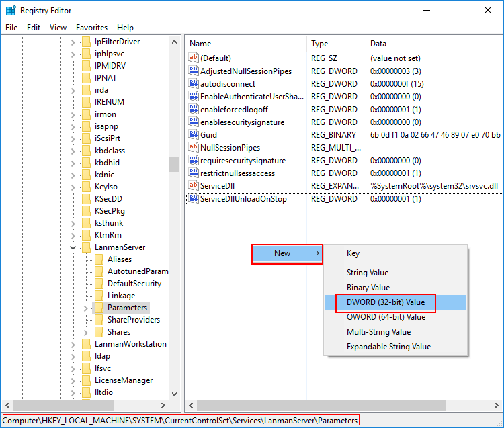504x428 pixels.
Task: Click the Name column header
Action: coord(246,44)
